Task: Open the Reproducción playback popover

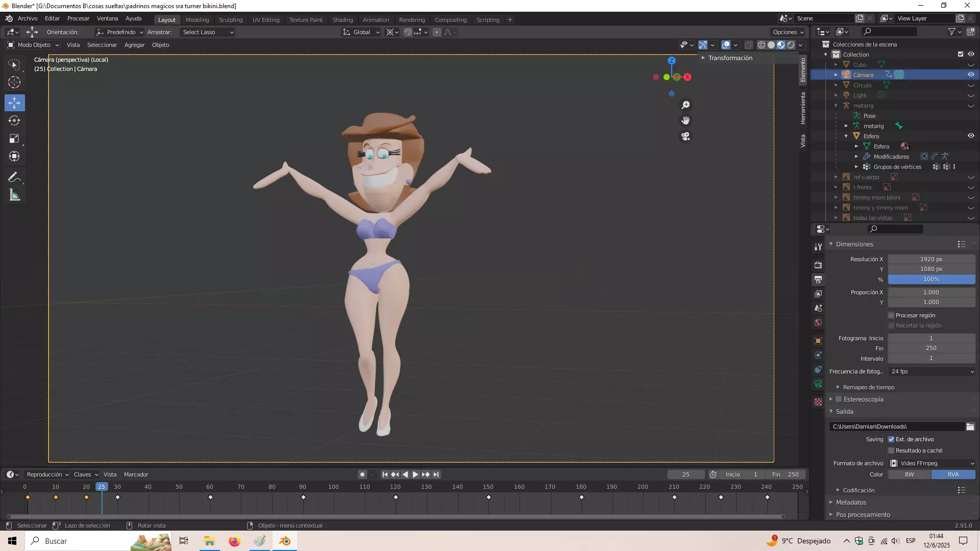Action: click(47, 474)
